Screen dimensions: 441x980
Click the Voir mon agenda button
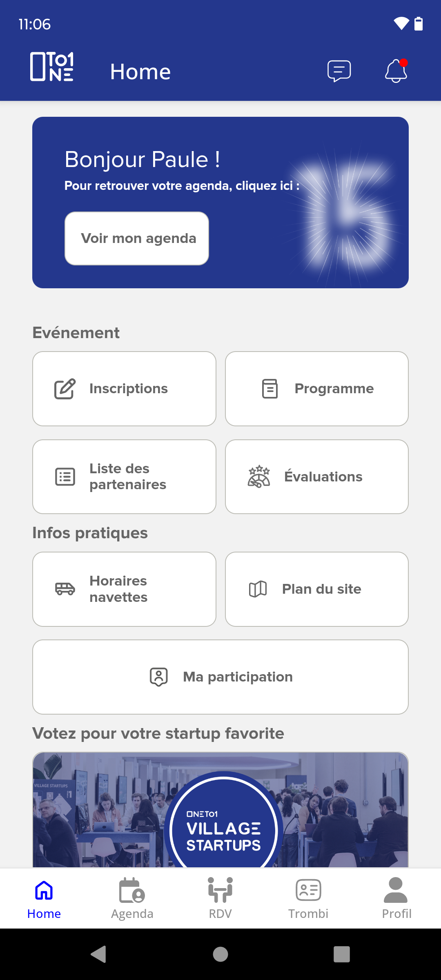(137, 238)
